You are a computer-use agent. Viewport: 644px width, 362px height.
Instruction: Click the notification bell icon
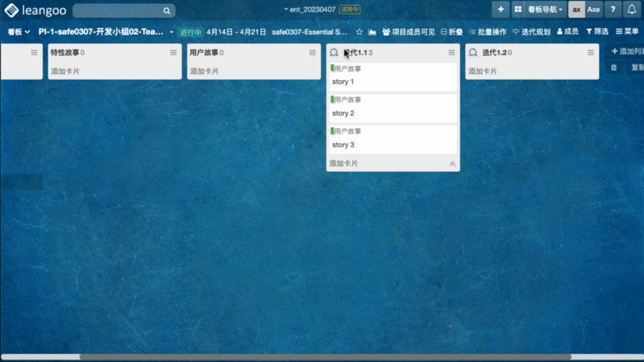pos(631,10)
